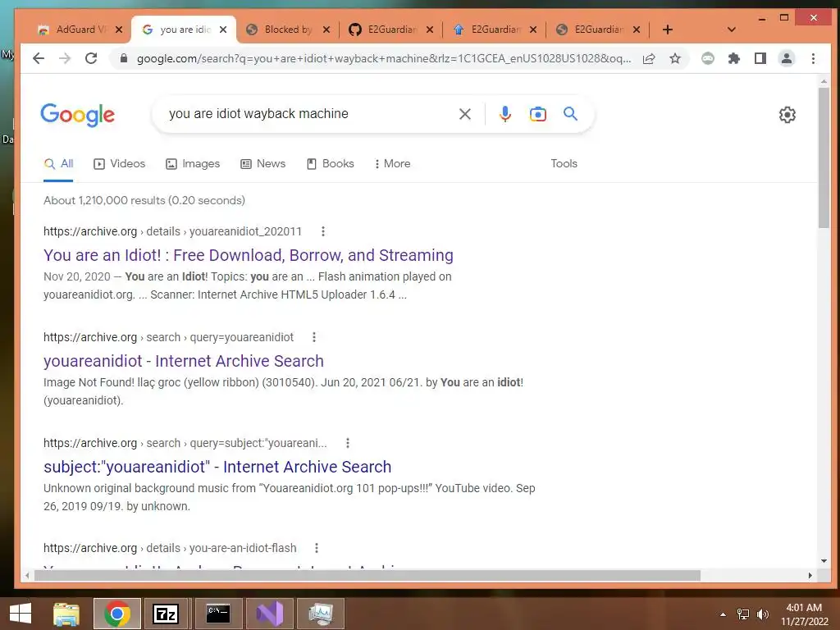Click into the Google search box
This screenshot has width=840, height=630.
point(311,113)
